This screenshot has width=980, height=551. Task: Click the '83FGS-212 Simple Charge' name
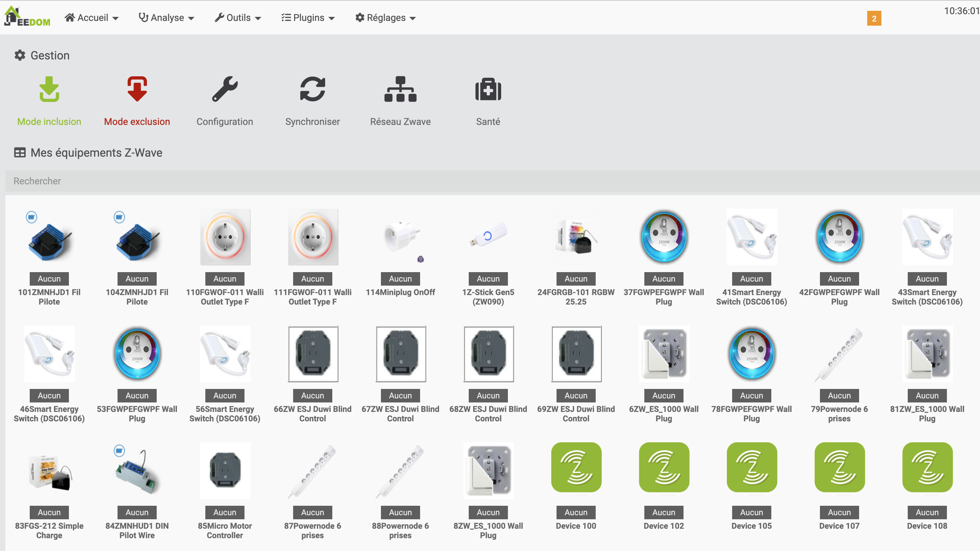(x=49, y=530)
